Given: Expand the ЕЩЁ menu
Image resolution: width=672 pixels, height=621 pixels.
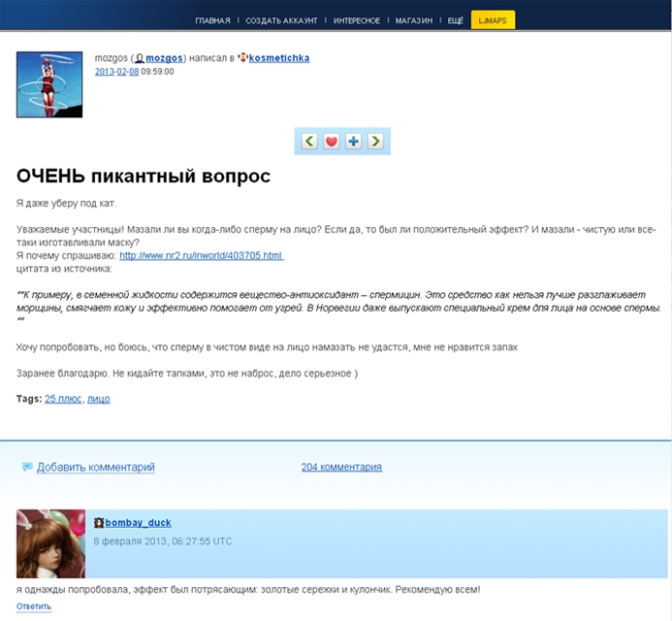Looking at the screenshot, I should click(456, 20).
